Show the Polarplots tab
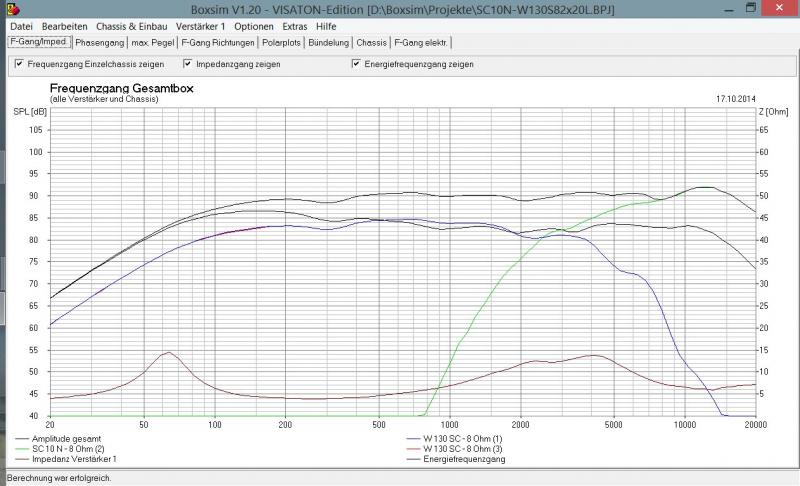Screen dimensions: 800x486 coord(281,43)
